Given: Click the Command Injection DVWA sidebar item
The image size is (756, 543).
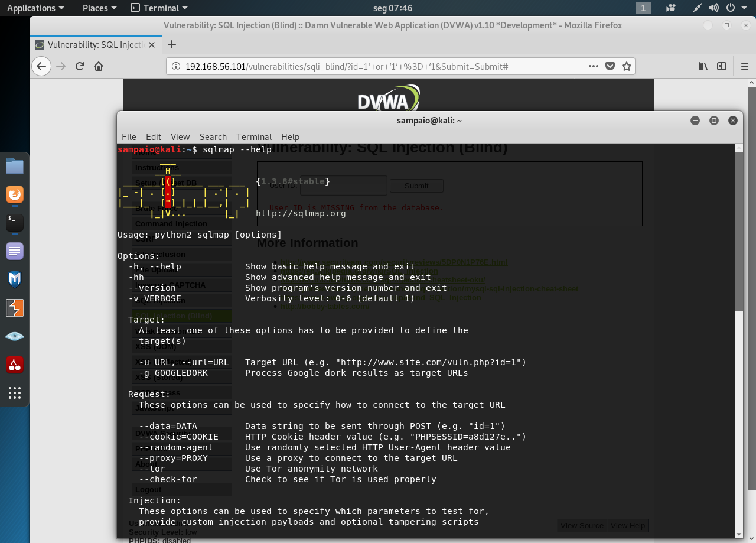Looking at the screenshot, I should [x=182, y=223].
